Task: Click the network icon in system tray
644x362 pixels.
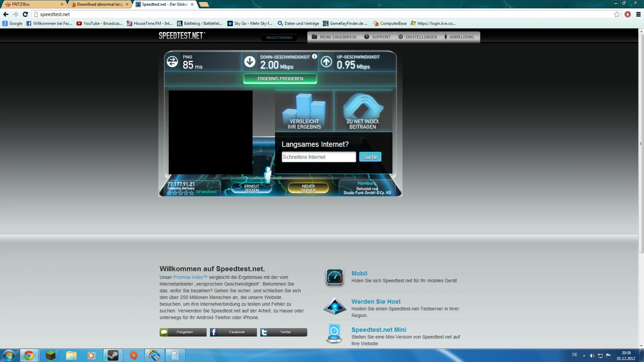Action: click(x=600, y=356)
